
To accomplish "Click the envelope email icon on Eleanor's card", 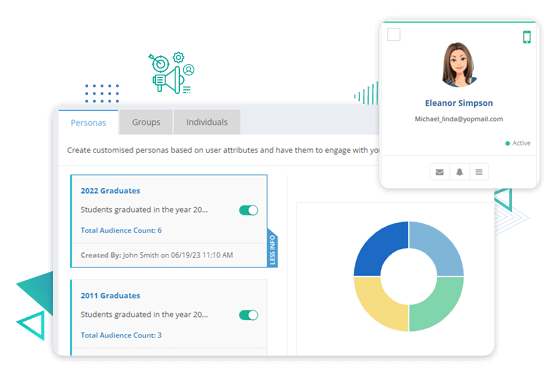I will (x=440, y=172).
